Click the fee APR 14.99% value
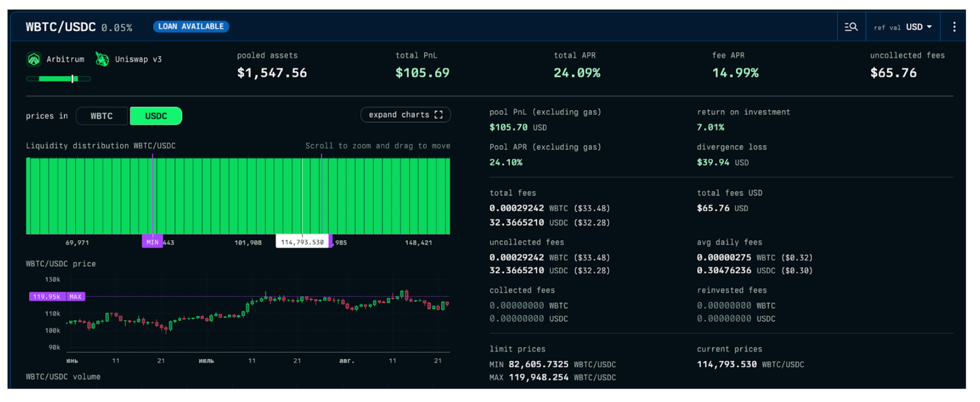 (x=735, y=73)
